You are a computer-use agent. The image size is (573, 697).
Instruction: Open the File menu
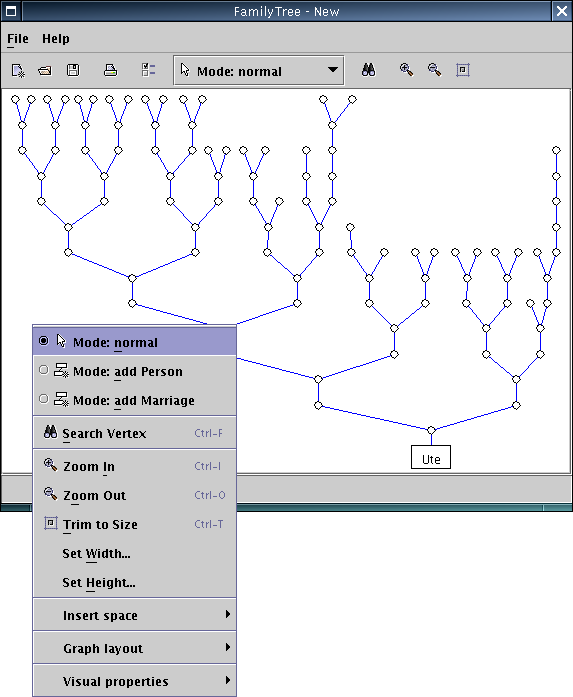tap(18, 39)
